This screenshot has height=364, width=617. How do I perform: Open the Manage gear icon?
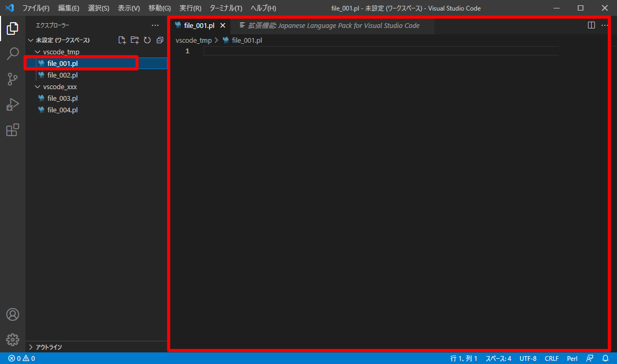coord(13,340)
